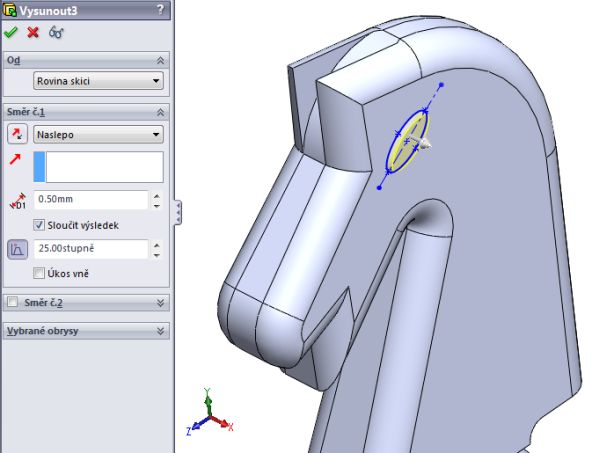Click the Vysunout3 feature icon
The image size is (600, 453).
click(10, 10)
